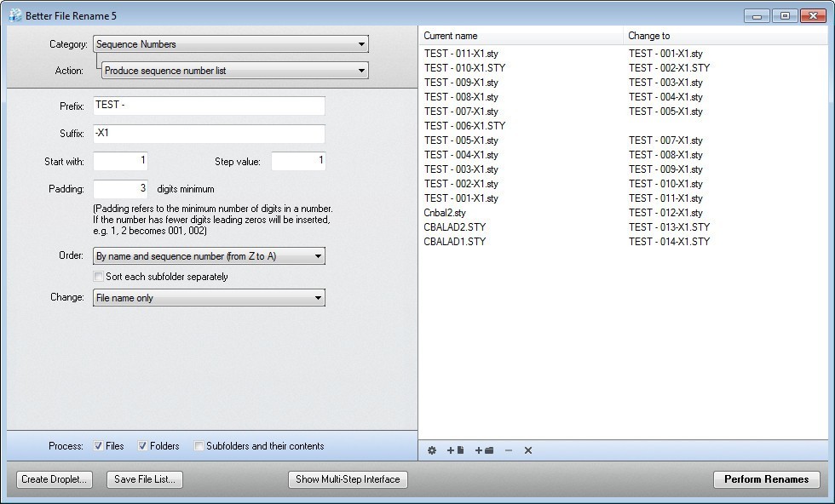Viewport: 835px width, 504px height.
Task: Click new name TEST - 012-X1.sty
Action: coord(665,212)
